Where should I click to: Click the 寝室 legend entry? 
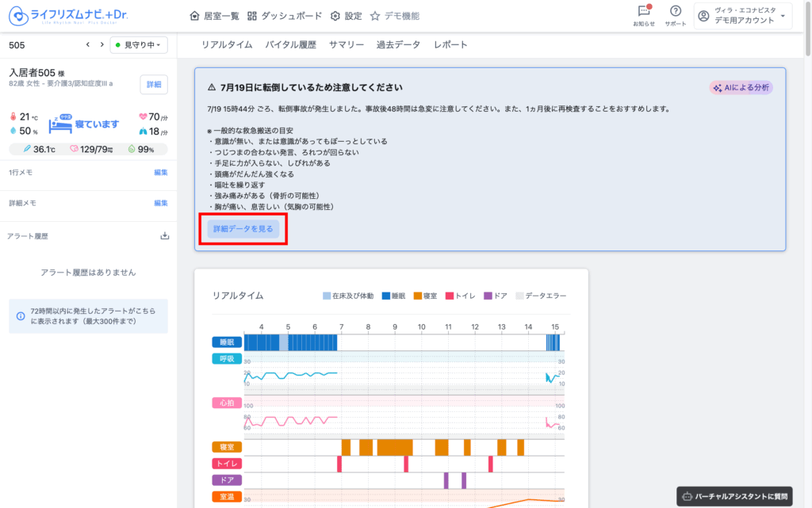(x=425, y=296)
